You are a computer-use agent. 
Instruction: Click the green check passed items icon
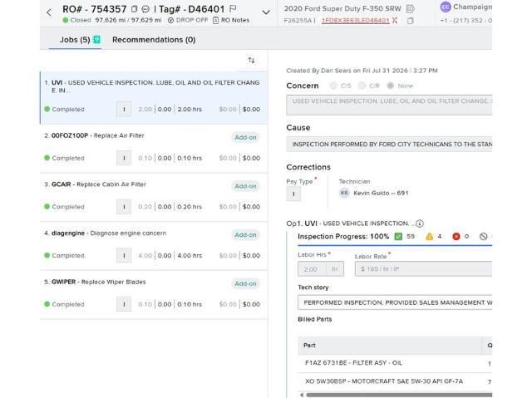tap(398, 236)
